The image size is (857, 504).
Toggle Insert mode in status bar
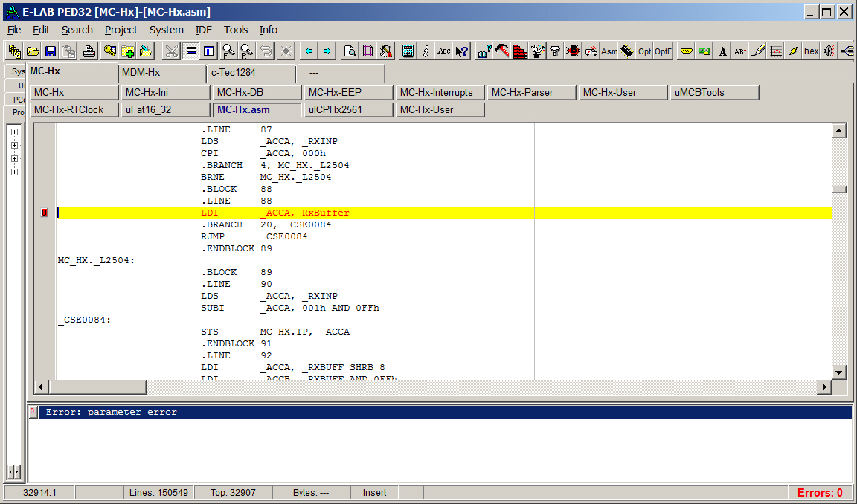point(374,493)
